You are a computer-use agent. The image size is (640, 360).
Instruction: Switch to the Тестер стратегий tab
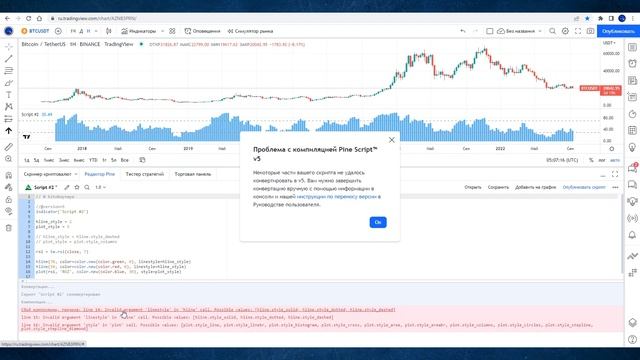[x=144, y=174]
